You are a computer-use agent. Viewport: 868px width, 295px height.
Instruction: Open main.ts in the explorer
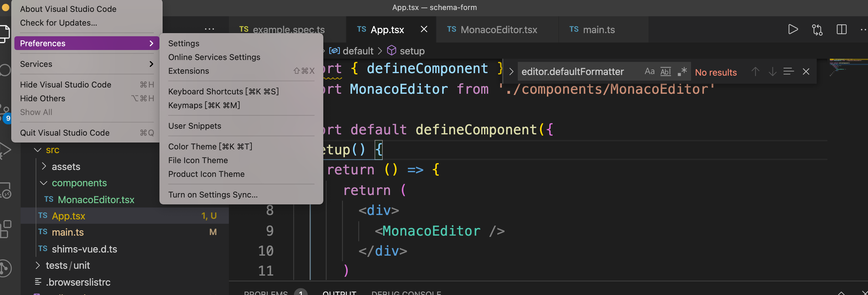125,232
